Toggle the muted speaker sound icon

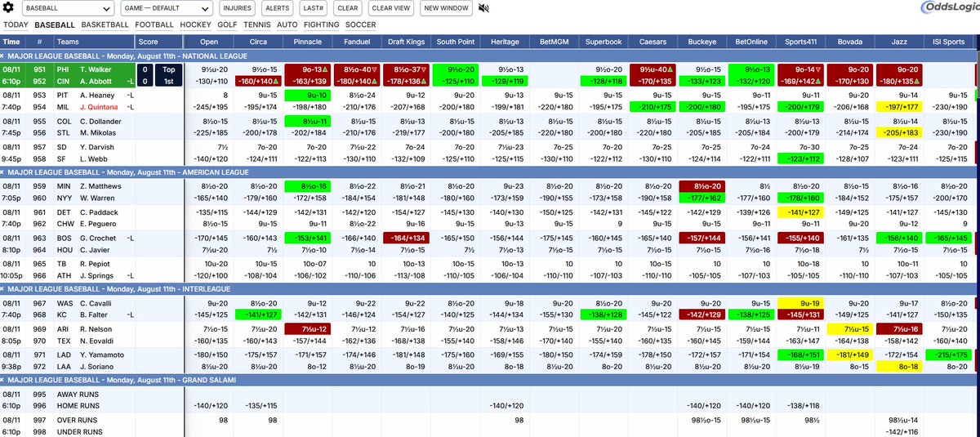[484, 8]
